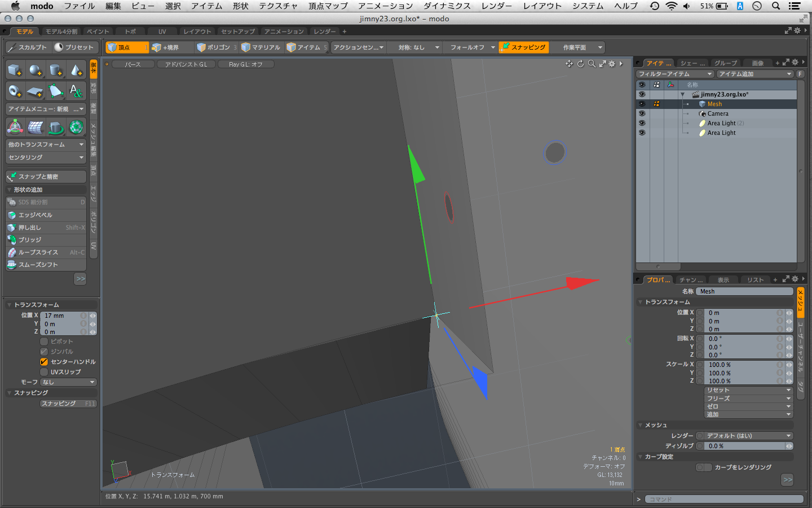Open the アイテム追加 dropdown
The image size is (812, 508).
[755, 74]
